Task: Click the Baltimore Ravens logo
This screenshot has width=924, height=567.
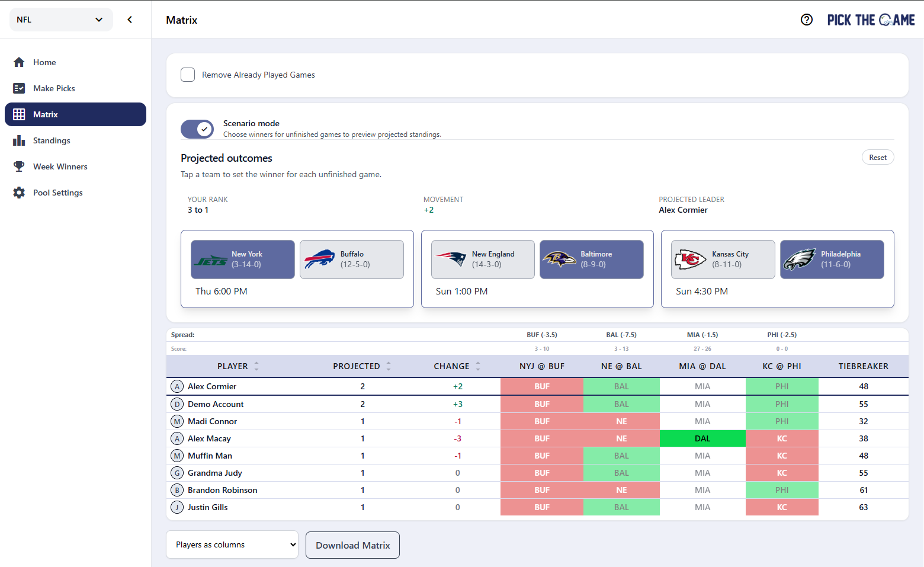Action: pos(559,259)
